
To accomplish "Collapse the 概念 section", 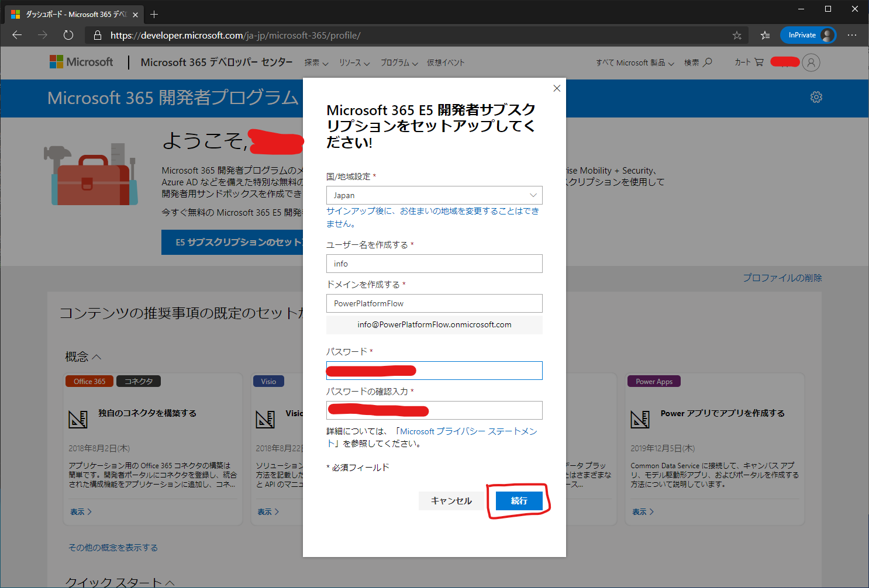I will tap(83, 357).
